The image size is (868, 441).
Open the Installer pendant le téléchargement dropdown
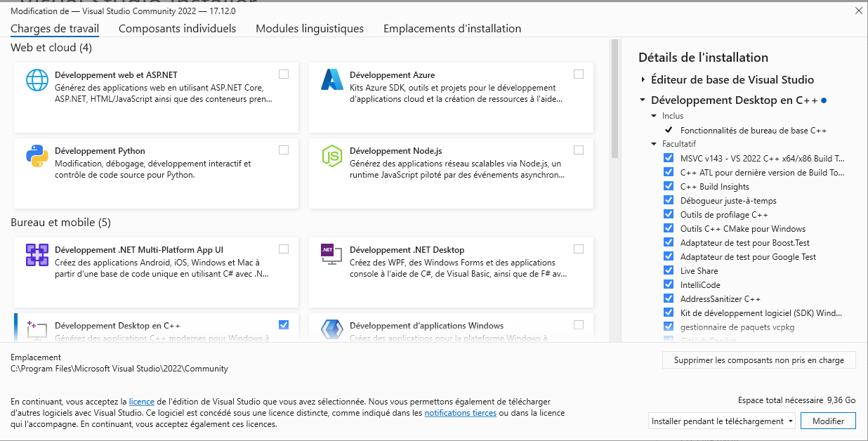coord(723,421)
